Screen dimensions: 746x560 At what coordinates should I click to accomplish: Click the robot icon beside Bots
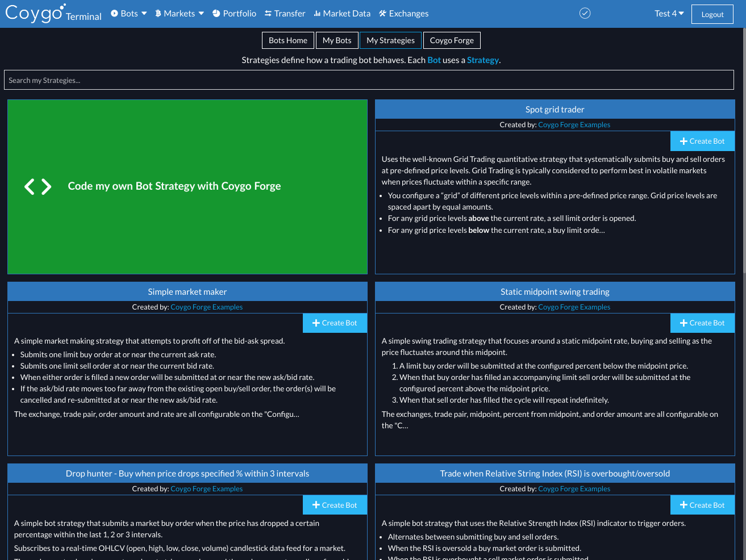(x=114, y=13)
